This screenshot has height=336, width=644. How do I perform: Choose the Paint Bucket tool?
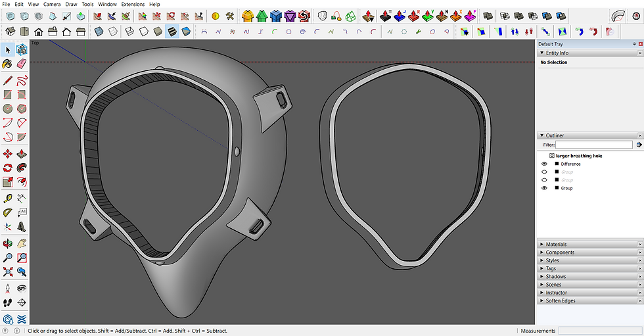[x=7, y=64]
